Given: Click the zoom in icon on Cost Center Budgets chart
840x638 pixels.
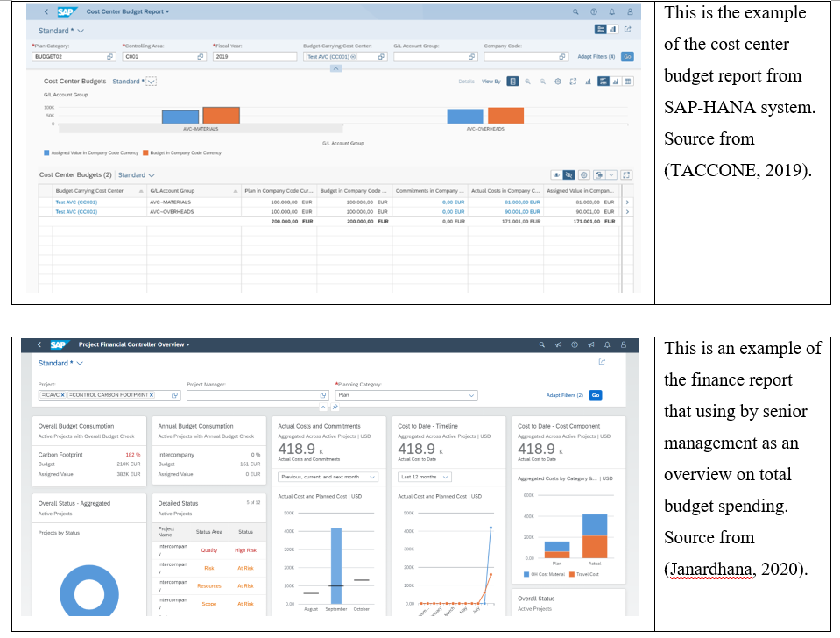Looking at the screenshot, I should 527,82.
